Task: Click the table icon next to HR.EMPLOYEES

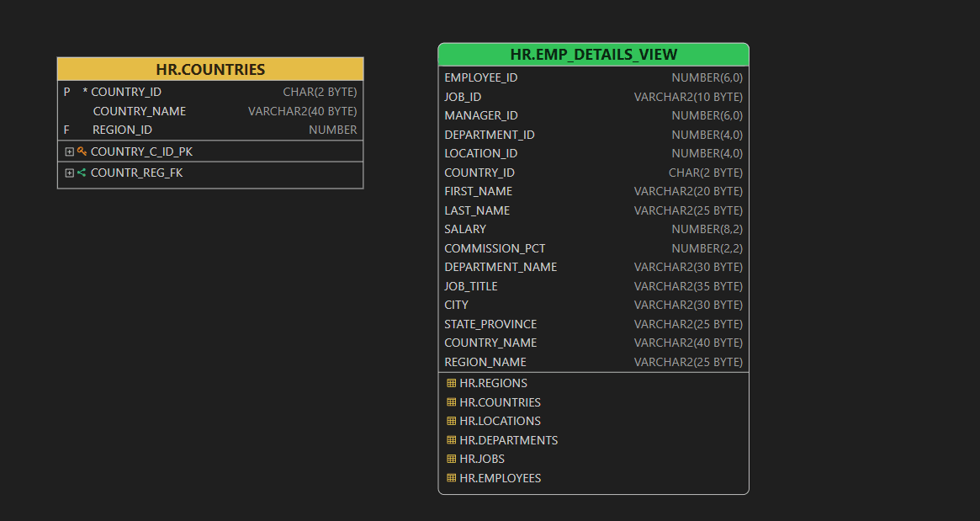Action: point(451,477)
